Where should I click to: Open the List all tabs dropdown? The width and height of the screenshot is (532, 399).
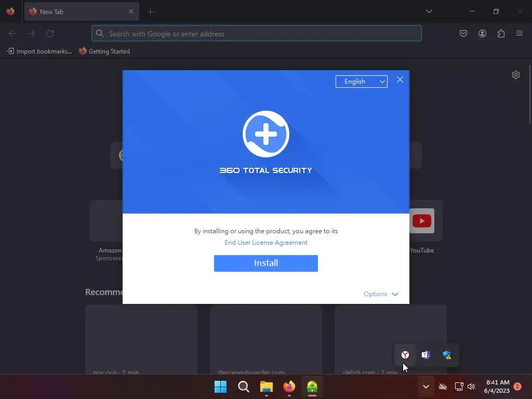pos(429,11)
